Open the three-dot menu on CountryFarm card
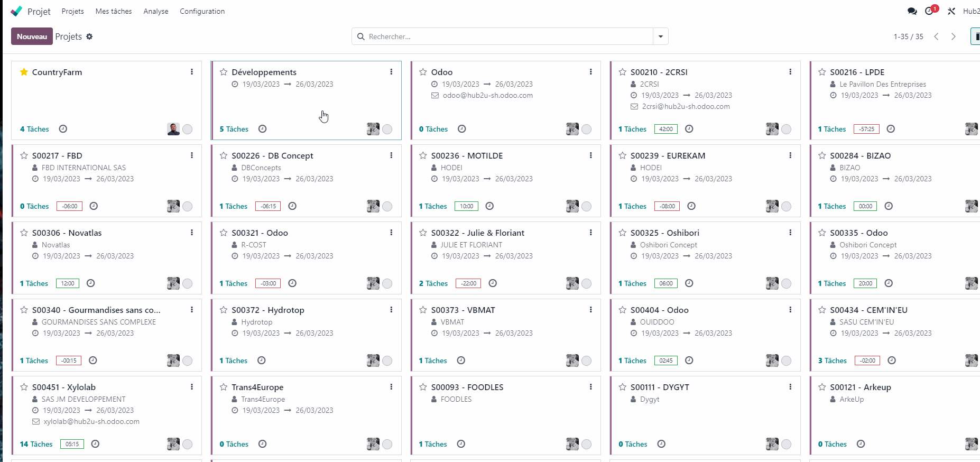 tap(192, 72)
